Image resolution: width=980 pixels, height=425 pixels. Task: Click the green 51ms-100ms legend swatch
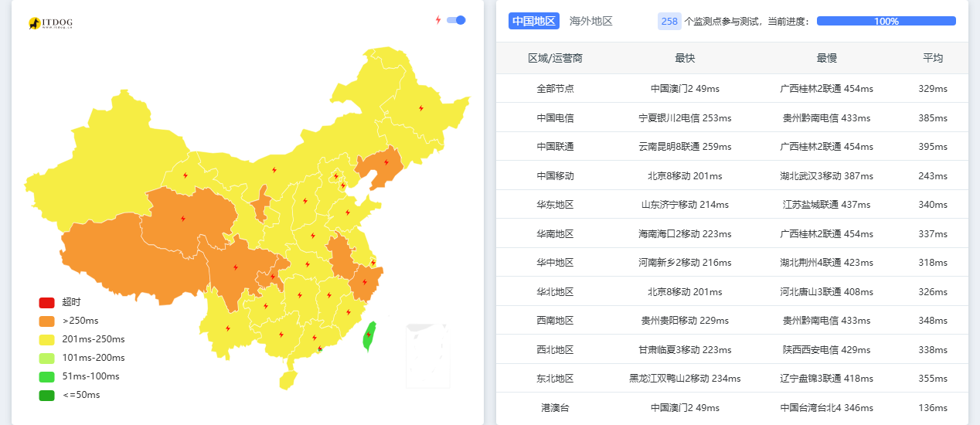click(46, 376)
